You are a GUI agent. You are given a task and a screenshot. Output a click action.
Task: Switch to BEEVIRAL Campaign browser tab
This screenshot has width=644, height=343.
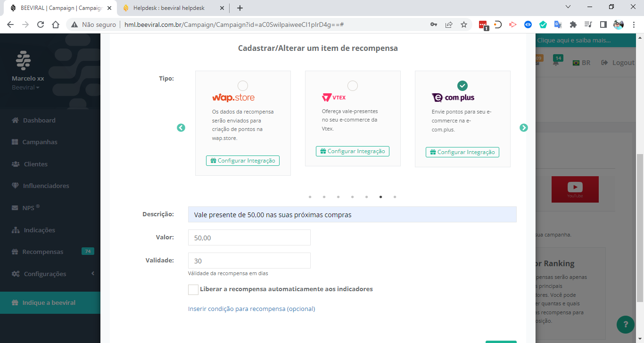pos(61,8)
